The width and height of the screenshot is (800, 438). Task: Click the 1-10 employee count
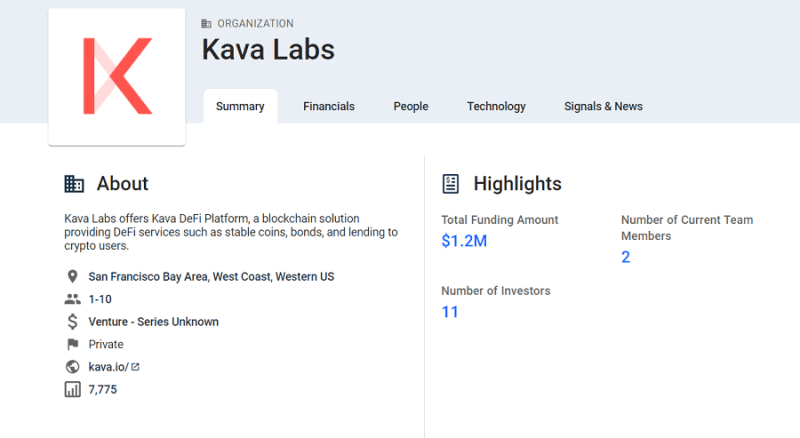pyautogui.click(x=100, y=299)
